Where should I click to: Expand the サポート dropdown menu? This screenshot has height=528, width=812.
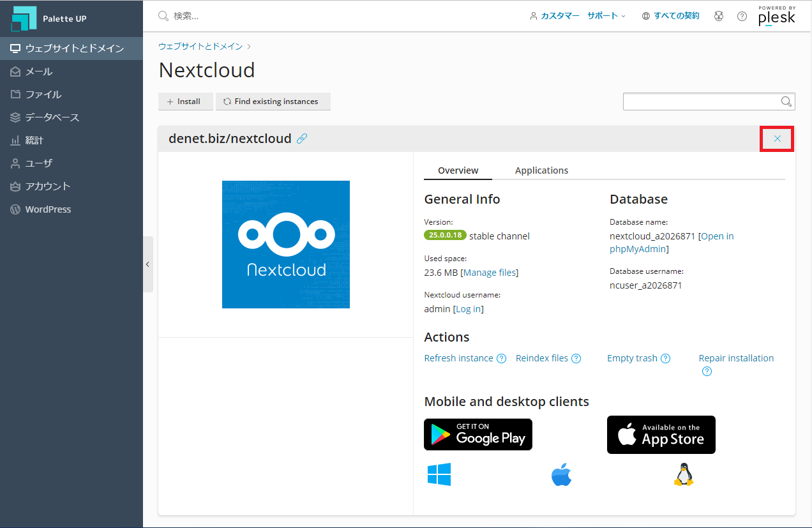coord(606,16)
